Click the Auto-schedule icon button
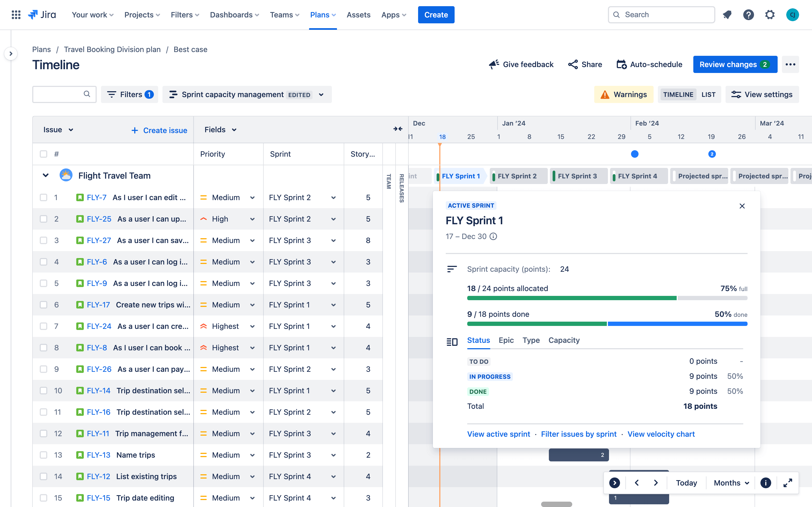The image size is (812, 507). pos(621,64)
